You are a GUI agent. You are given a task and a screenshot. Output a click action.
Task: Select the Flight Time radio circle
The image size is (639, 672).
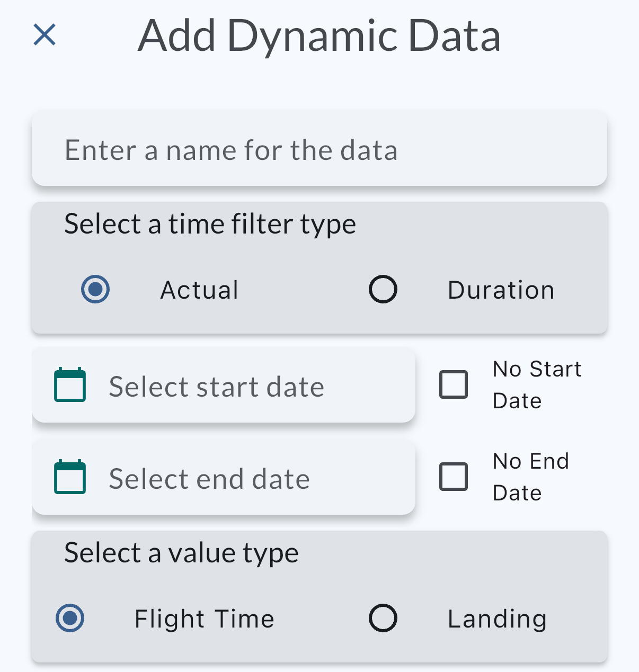(70, 618)
